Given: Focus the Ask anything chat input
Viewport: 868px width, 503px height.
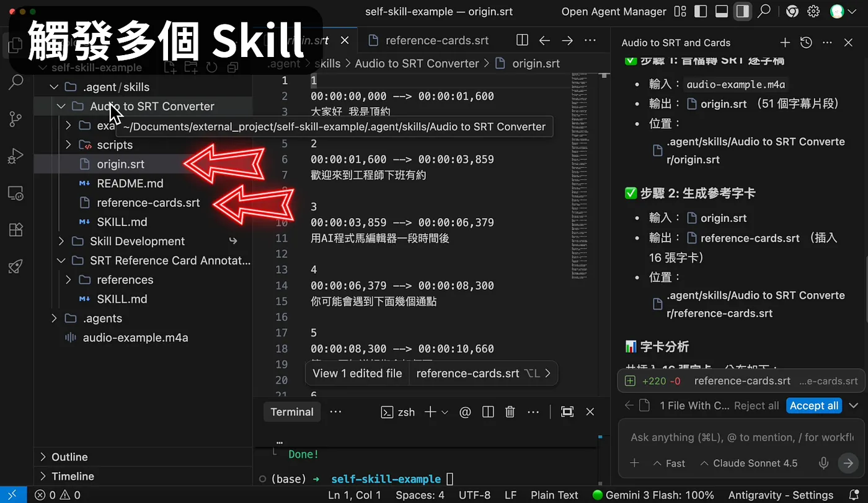Looking at the screenshot, I should point(742,437).
